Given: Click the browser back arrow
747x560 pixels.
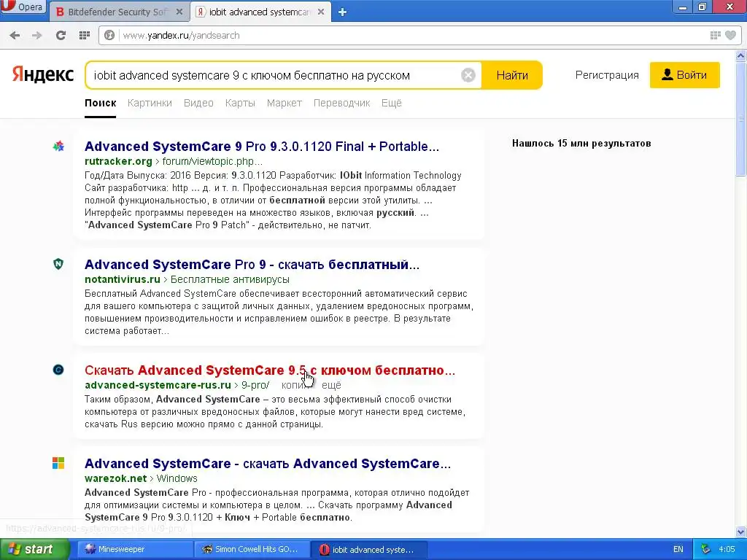Looking at the screenshot, I should (15, 35).
